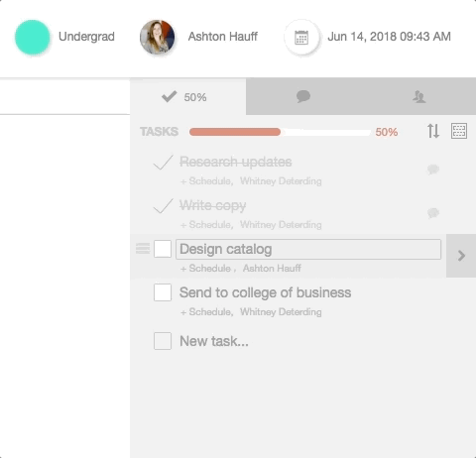Image resolution: width=476 pixels, height=458 pixels.
Task: Click +Schedule under Send to college of business
Action: point(205,312)
